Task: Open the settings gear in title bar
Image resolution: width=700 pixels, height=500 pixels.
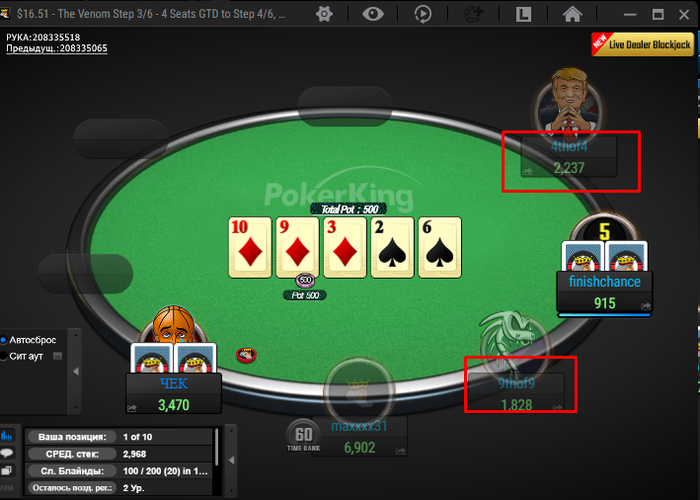Action: tap(324, 14)
